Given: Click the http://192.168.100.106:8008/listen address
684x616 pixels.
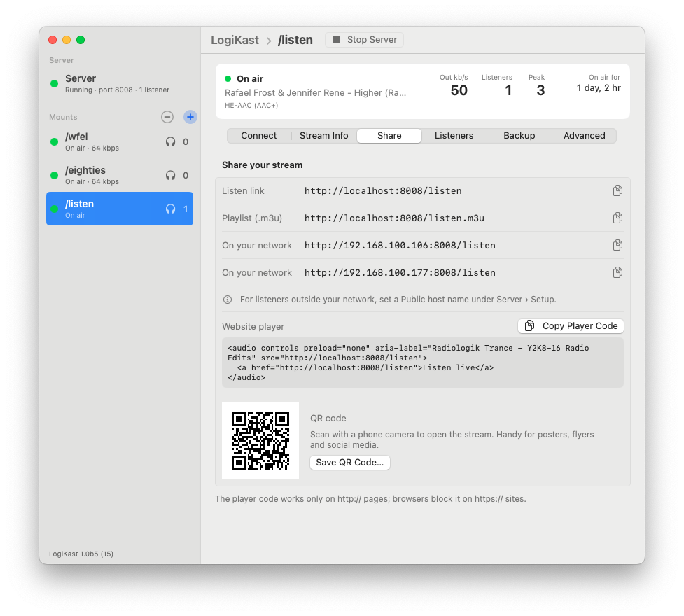Looking at the screenshot, I should pyautogui.click(x=400, y=246).
